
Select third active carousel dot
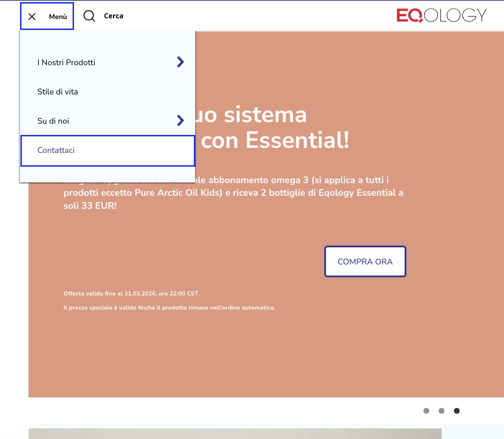pyautogui.click(x=457, y=411)
